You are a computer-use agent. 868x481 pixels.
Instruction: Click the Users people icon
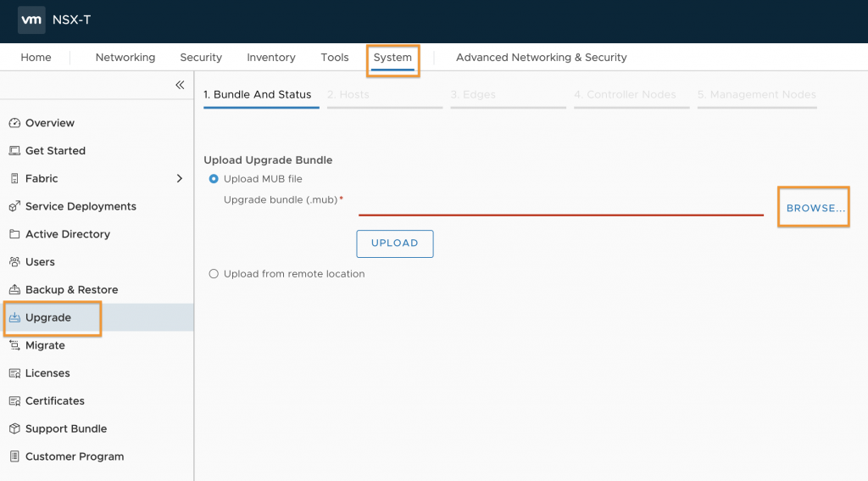[14, 261]
